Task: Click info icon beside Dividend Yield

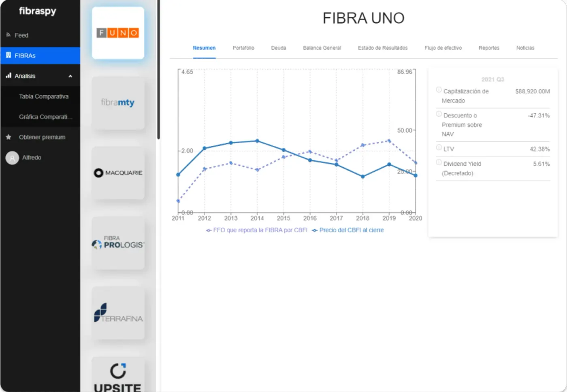Action: [439, 162]
